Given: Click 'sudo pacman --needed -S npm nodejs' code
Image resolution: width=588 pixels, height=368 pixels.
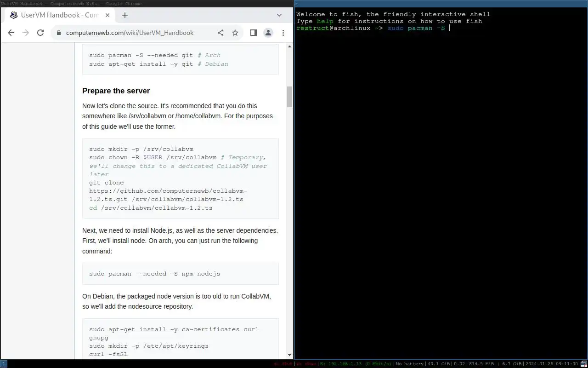Looking at the screenshot, I should coord(155,274).
